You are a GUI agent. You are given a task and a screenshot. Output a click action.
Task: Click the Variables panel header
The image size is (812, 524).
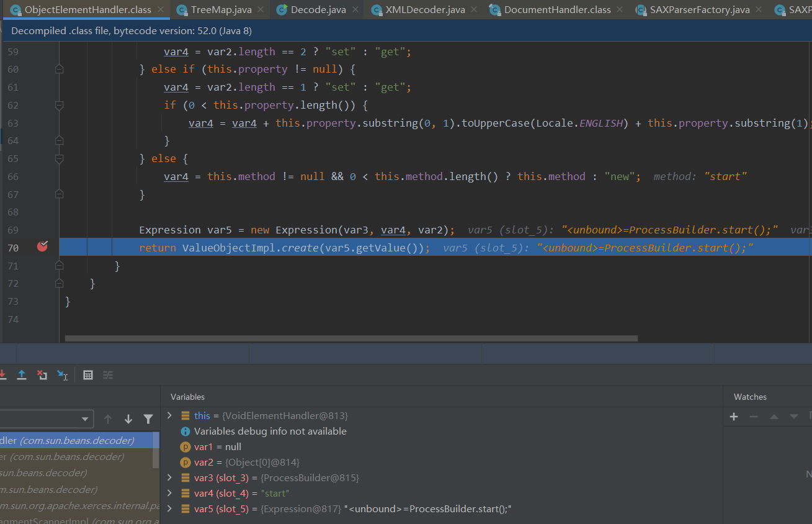pyautogui.click(x=187, y=397)
